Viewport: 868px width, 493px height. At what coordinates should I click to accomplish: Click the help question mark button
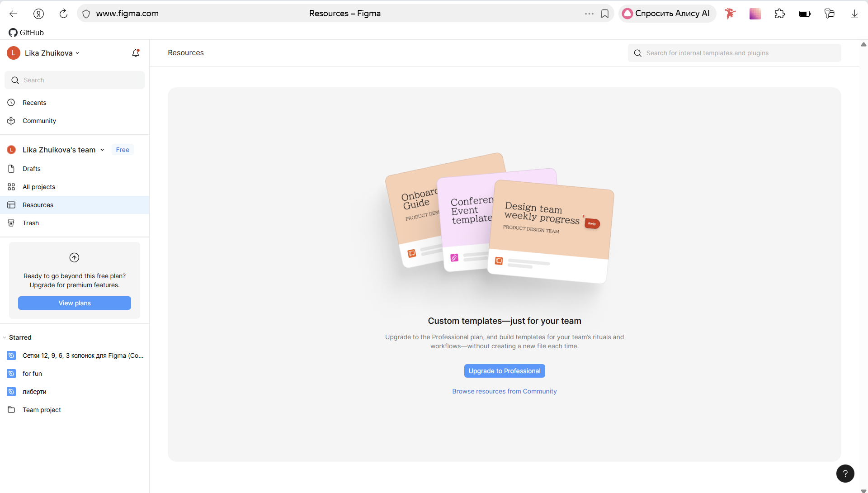[845, 474]
